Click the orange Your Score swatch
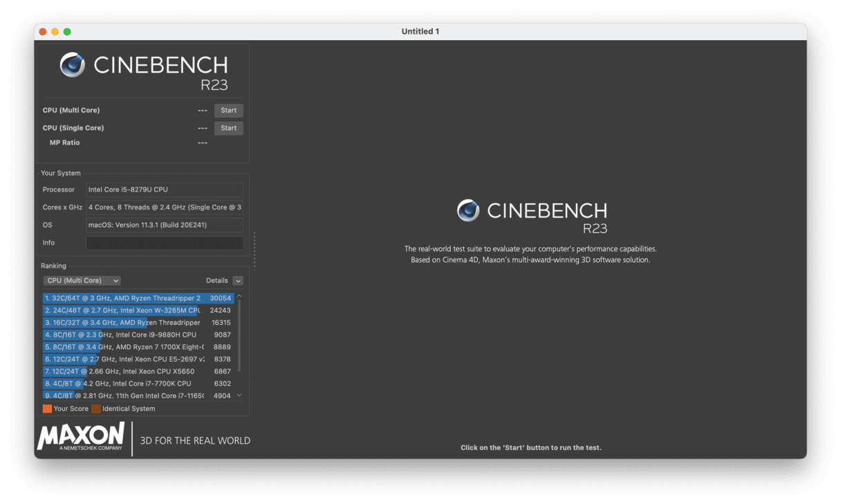This screenshot has width=841, height=504. [47, 409]
